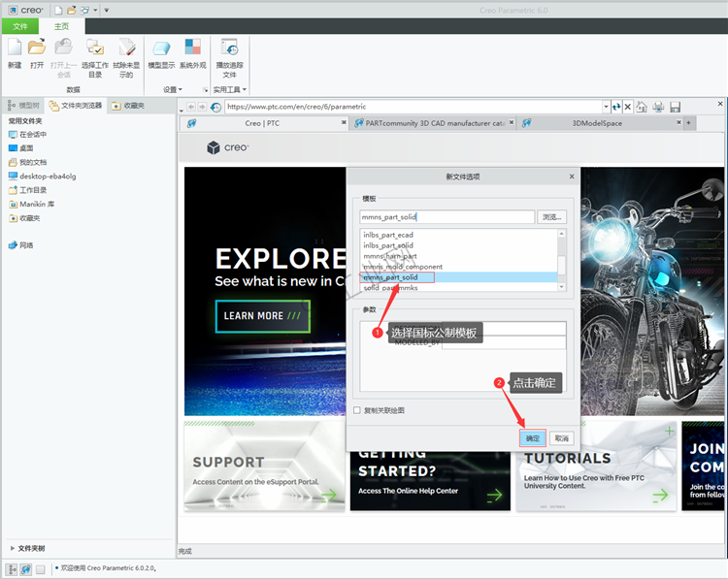Close the 新文件选项 dialog
728x579 pixels.
[x=572, y=177]
